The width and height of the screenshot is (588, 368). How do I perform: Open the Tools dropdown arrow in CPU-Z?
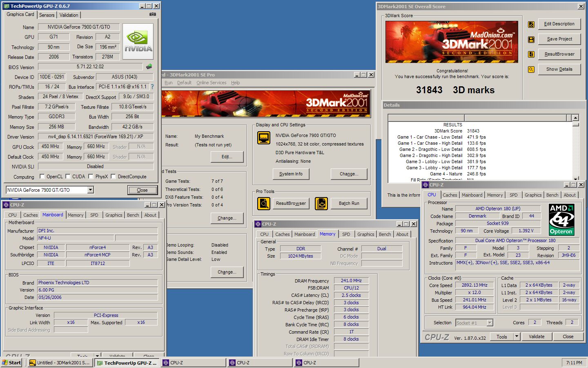pos(517,337)
